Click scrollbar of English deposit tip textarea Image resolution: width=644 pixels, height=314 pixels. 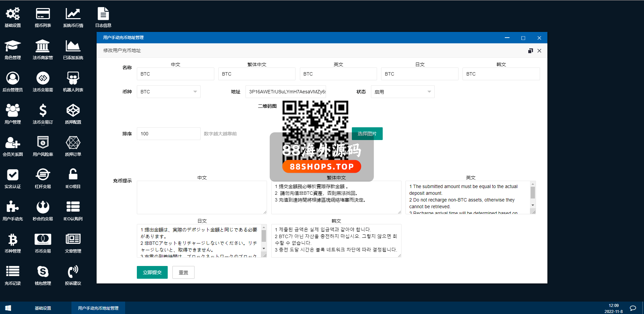pyautogui.click(x=533, y=193)
